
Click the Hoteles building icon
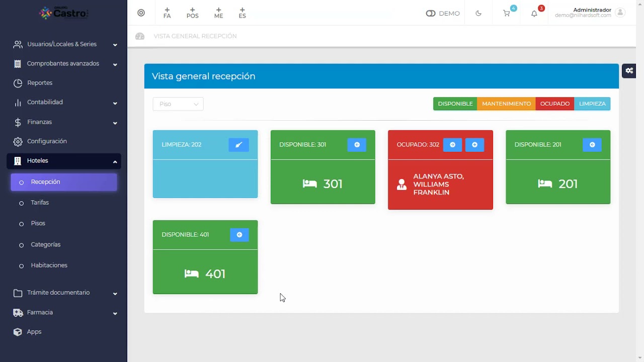click(18, 161)
